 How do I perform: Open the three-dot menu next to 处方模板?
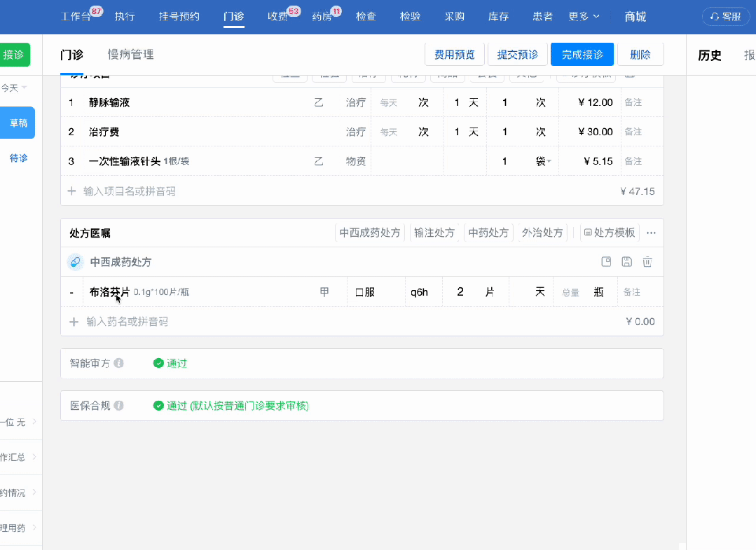pos(651,233)
